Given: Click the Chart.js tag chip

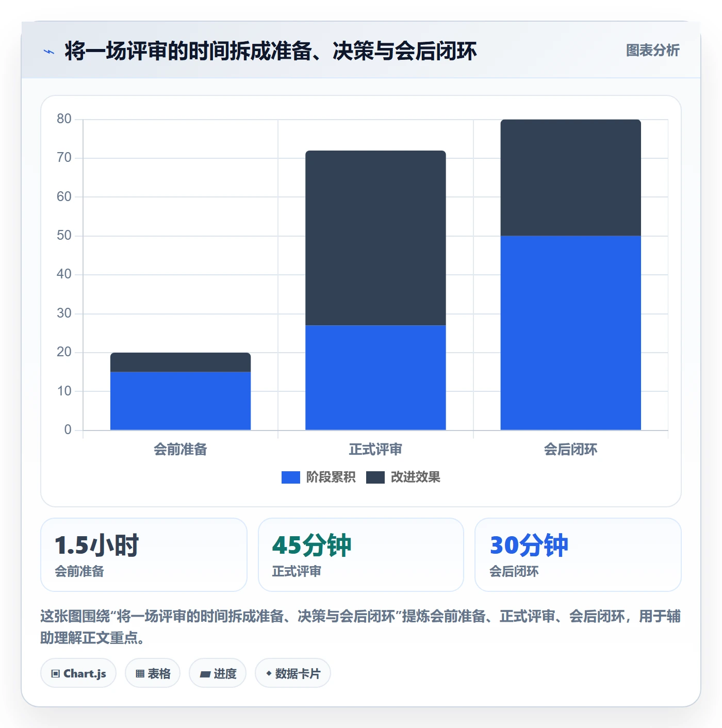Looking at the screenshot, I should click(x=78, y=673).
